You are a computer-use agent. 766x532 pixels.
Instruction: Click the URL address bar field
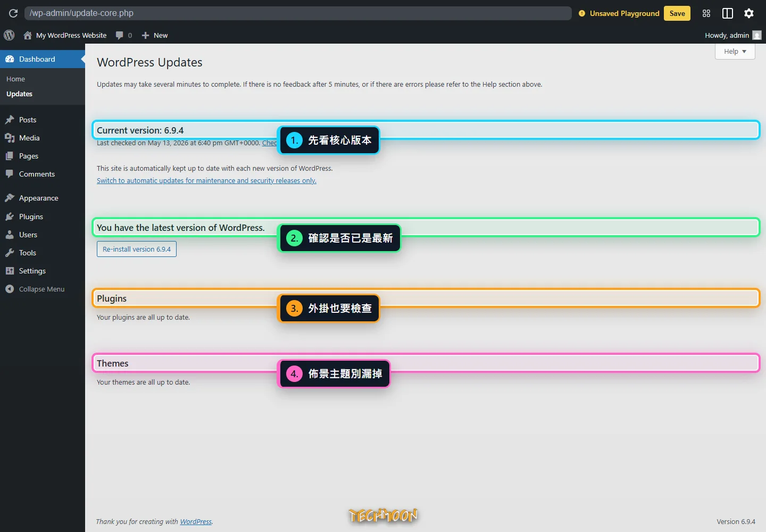click(x=298, y=13)
